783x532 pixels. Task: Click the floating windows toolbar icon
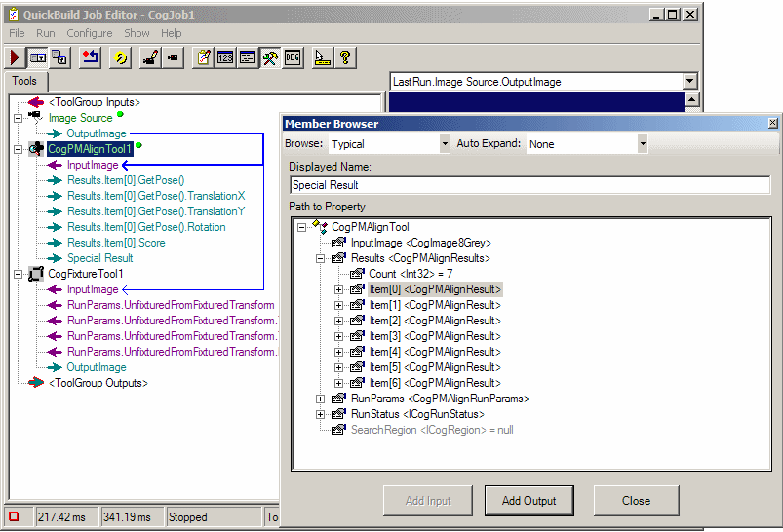tap(59, 57)
